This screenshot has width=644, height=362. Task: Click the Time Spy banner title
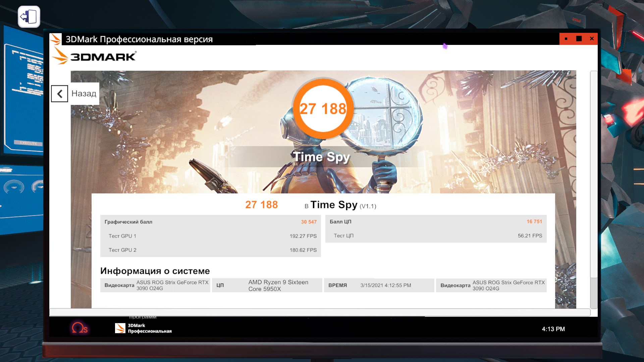click(321, 157)
